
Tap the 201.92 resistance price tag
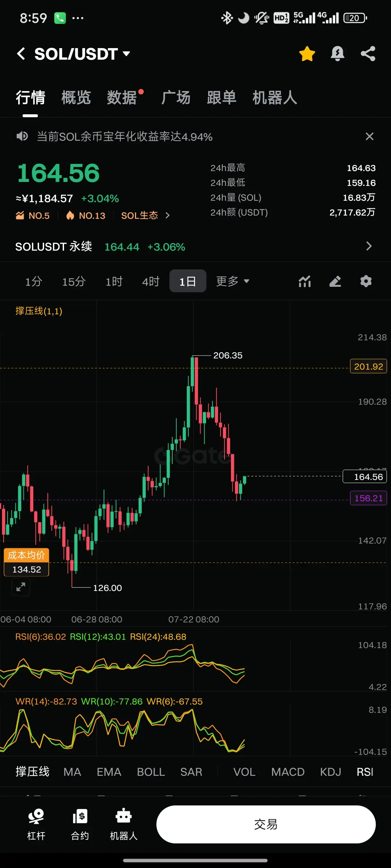point(369,366)
